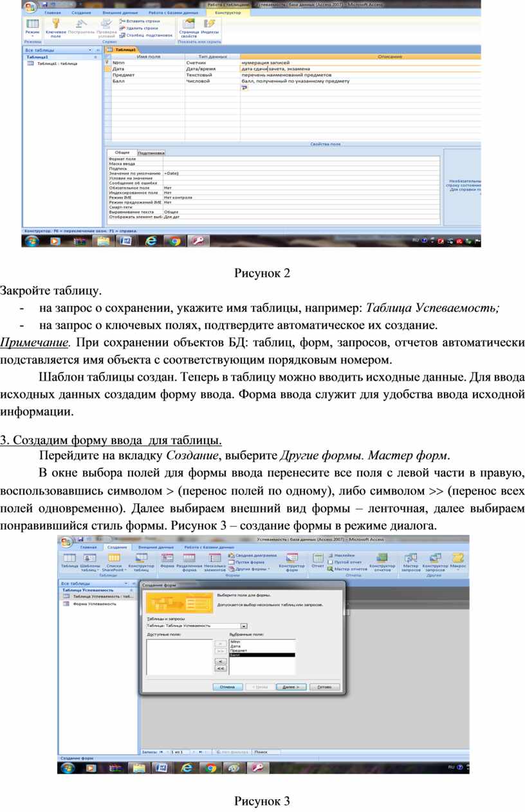Click Пустая форма in Рисунок 3 ribbon

245,562
